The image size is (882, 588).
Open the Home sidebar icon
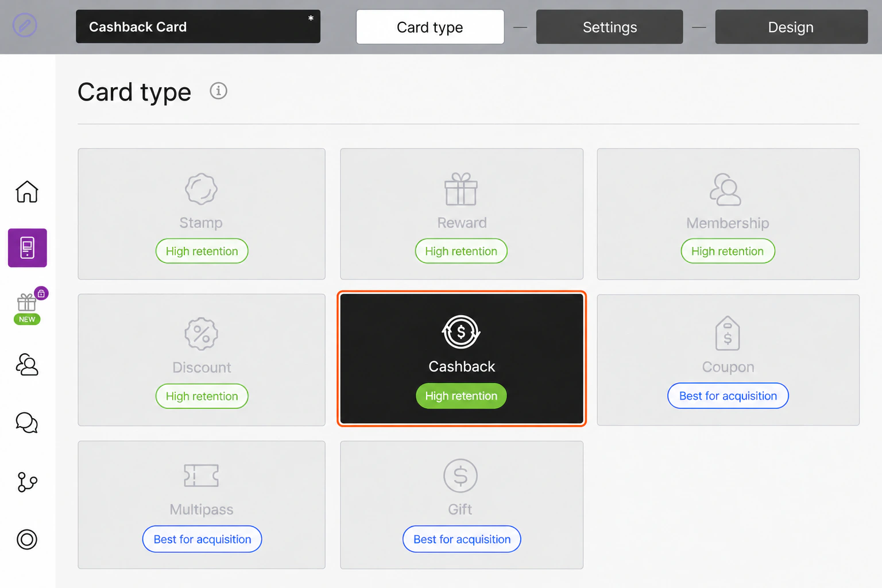click(27, 191)
